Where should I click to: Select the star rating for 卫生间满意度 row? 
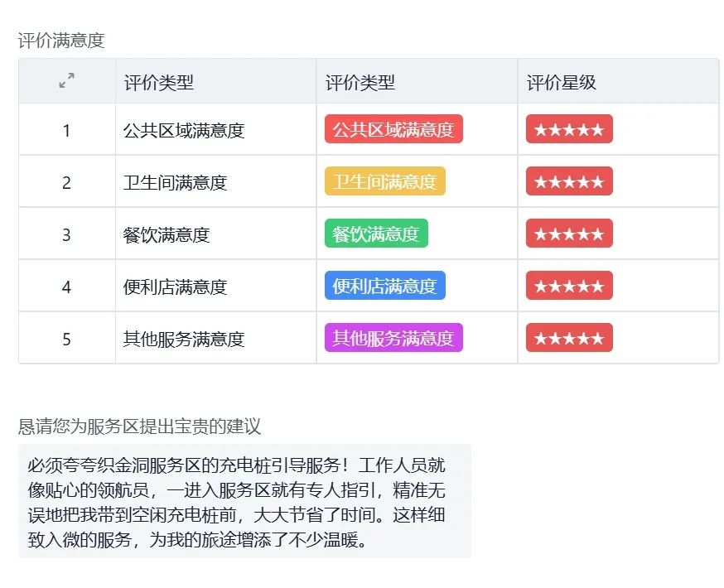[x=569, y=181]
